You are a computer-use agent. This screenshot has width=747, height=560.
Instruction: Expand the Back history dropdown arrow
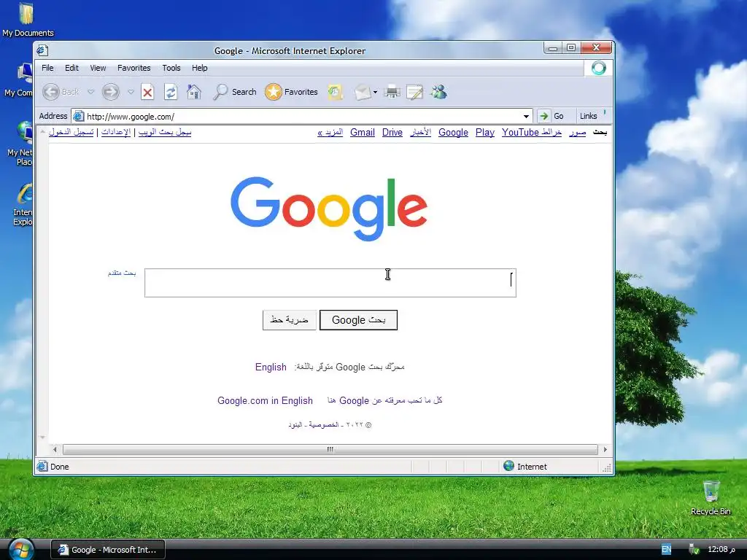tap(90, 92)
